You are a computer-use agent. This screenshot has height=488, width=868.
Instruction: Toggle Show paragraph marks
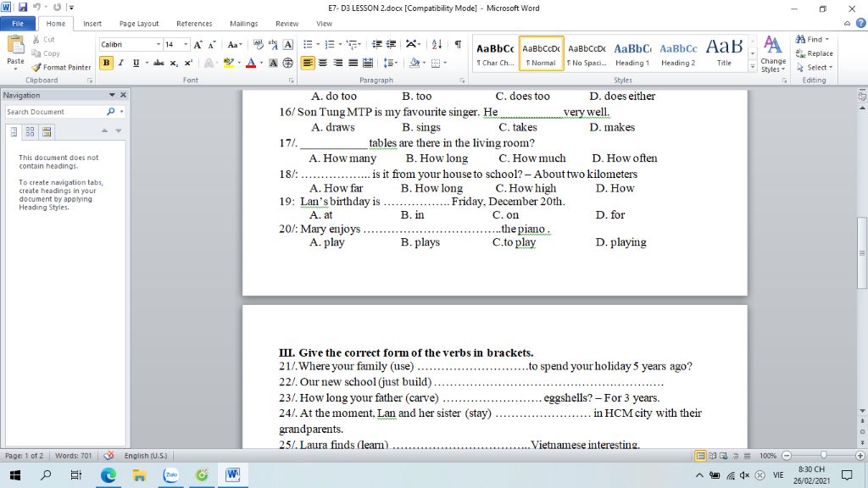(458, 45)
